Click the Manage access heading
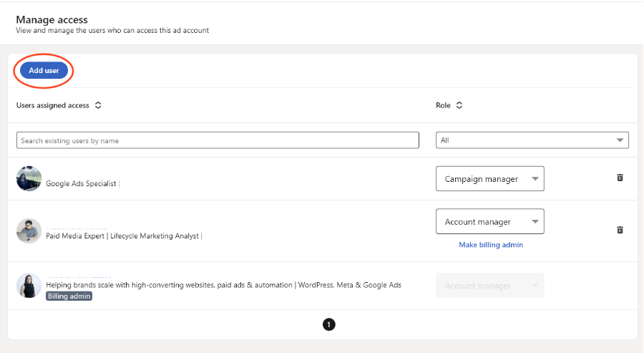Viewport: 644px width, 353px height. click(52, 20)
